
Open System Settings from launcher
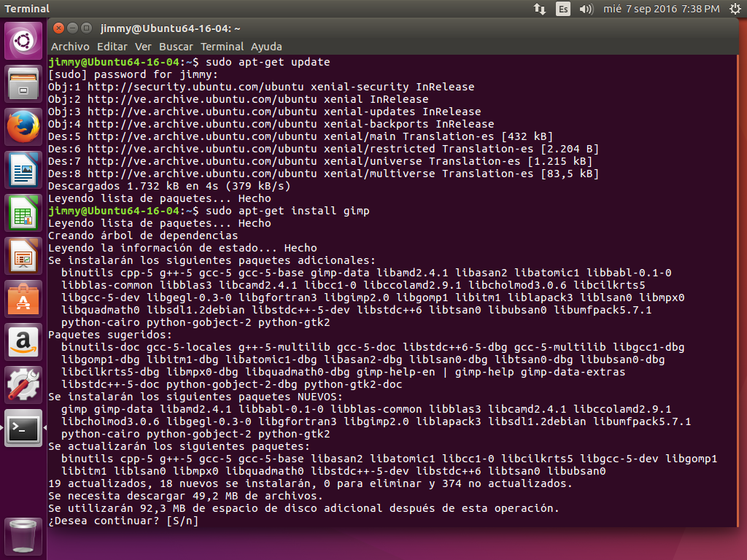(23, 385)
